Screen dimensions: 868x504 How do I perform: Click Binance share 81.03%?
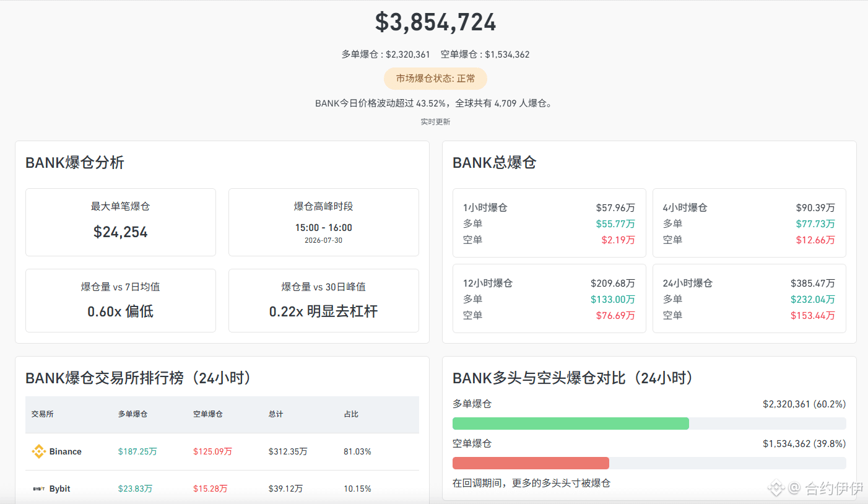point(357,452)
